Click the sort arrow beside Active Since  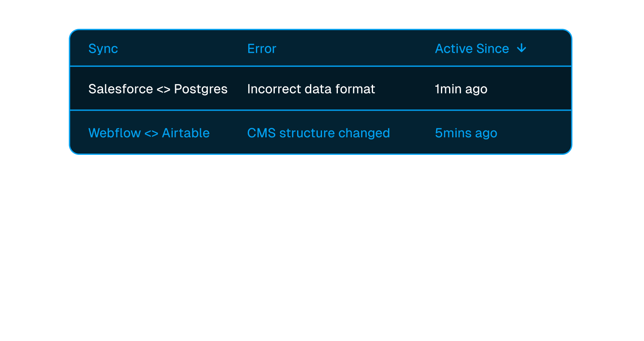point(521,48)
